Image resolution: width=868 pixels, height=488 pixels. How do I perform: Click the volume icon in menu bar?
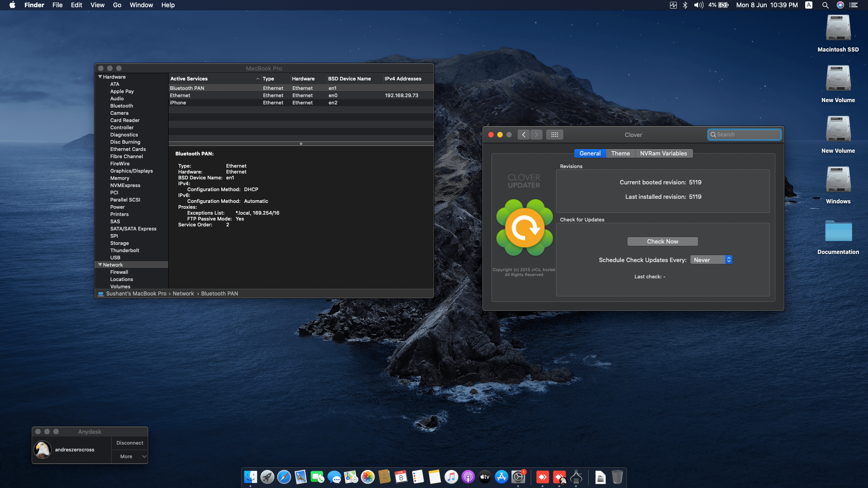click(698, 5)
